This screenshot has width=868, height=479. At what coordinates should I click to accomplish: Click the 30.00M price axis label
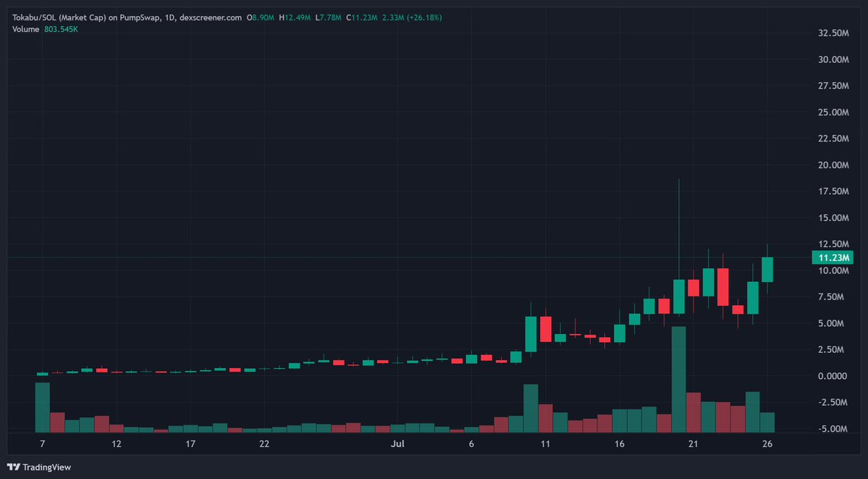[833, 59]
